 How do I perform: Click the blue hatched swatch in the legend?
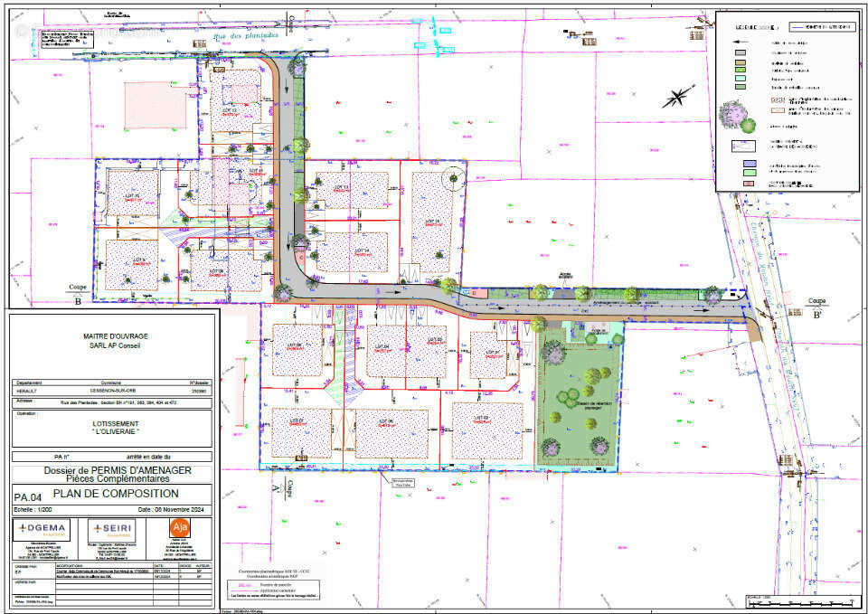[x=750, y=165]
